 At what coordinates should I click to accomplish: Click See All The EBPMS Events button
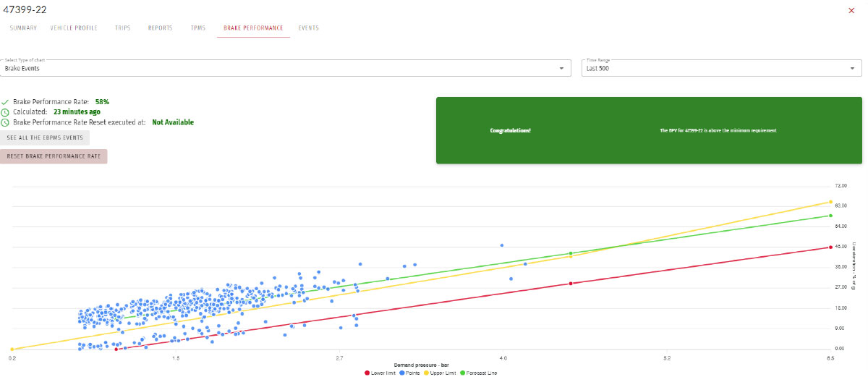click(x=45, y=137)
